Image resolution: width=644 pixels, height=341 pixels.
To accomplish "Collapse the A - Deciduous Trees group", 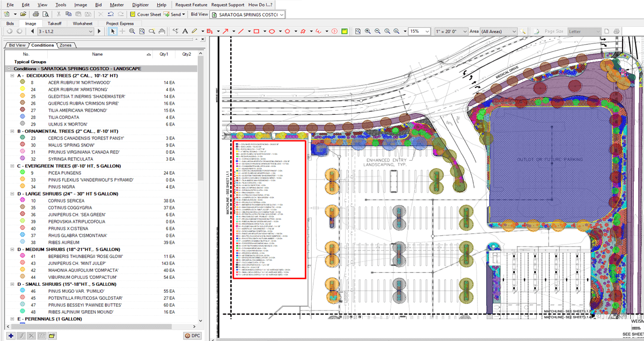I will pyautogui.click(x=12, y=76).
